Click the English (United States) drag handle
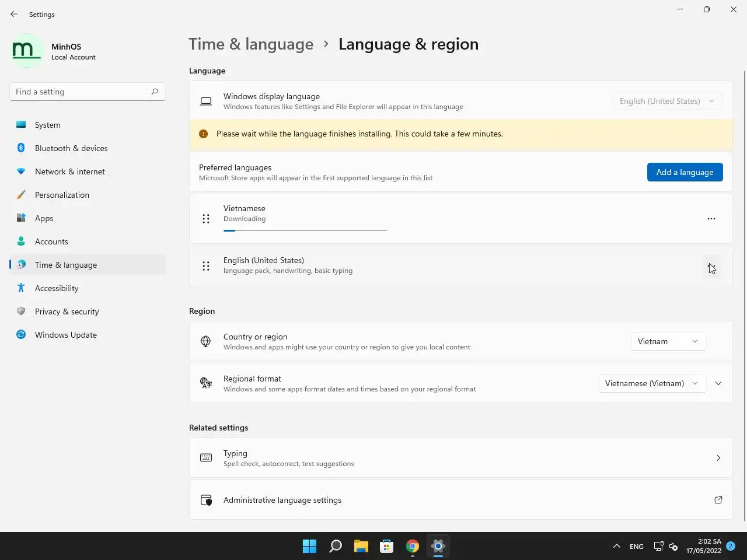The width and height of the screenshot is (747, 560). (x=206, y=266)
